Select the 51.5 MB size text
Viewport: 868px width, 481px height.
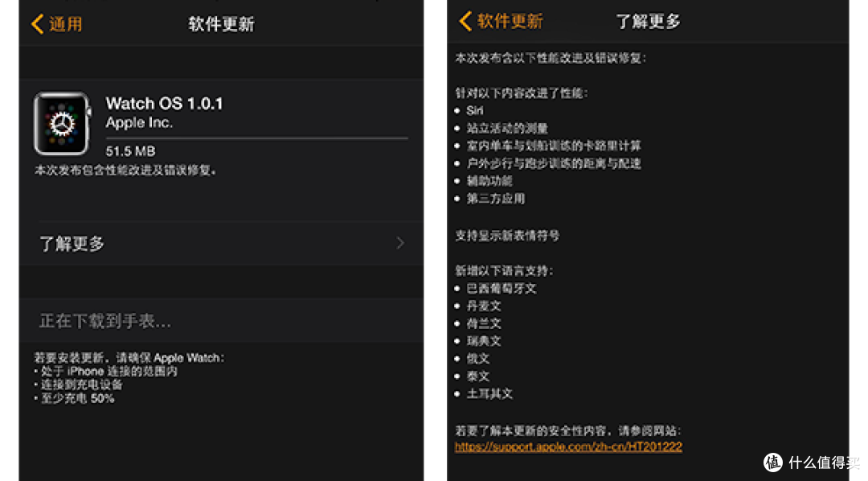(131, 150)
